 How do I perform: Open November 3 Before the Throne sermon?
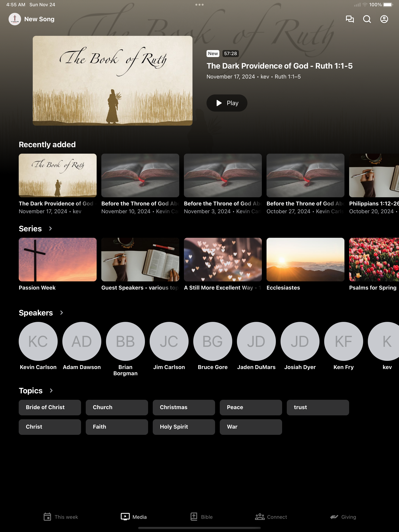223,175
